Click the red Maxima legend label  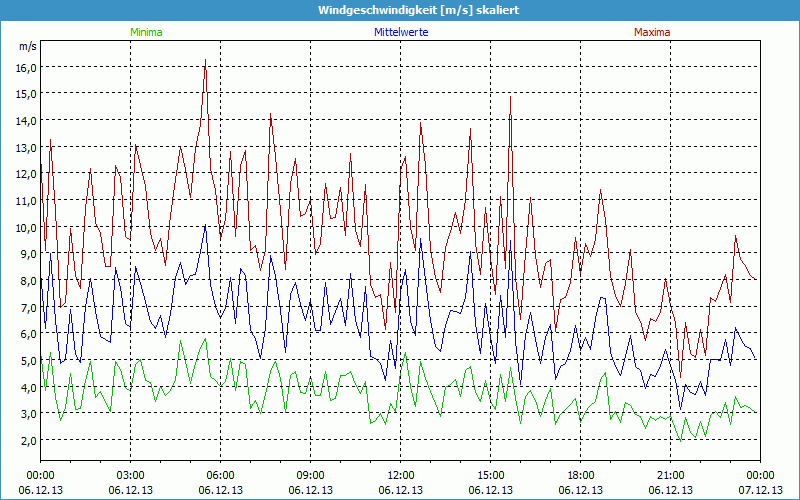pos(652,32)
